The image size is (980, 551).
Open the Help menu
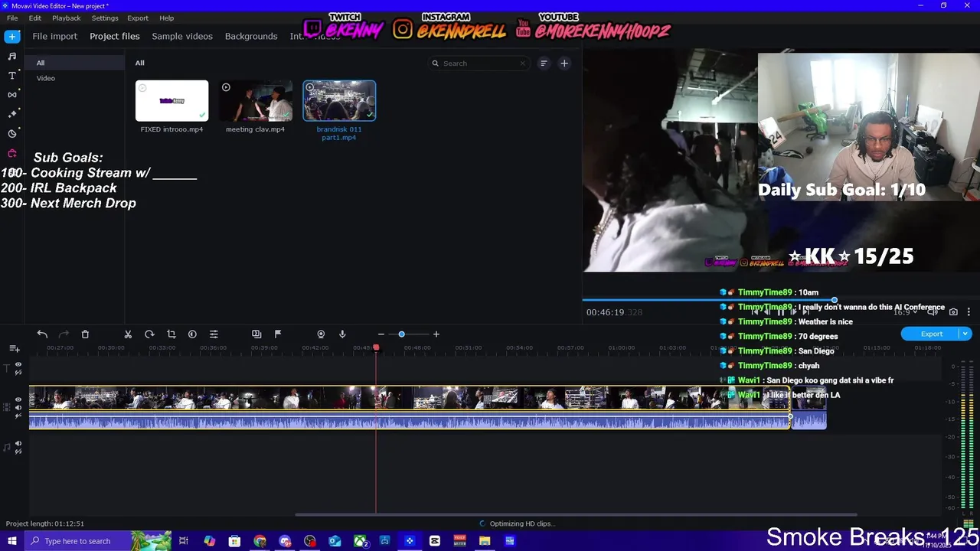(x=167, y=18)
